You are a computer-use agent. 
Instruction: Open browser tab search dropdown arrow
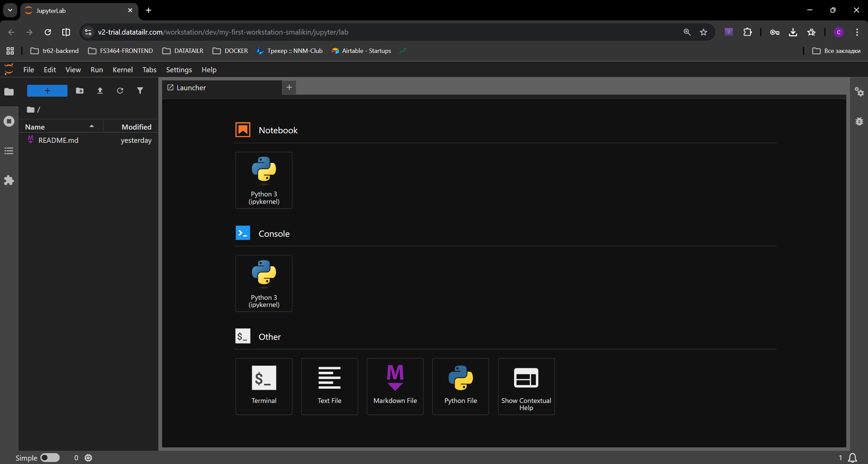tap(10, 10)
